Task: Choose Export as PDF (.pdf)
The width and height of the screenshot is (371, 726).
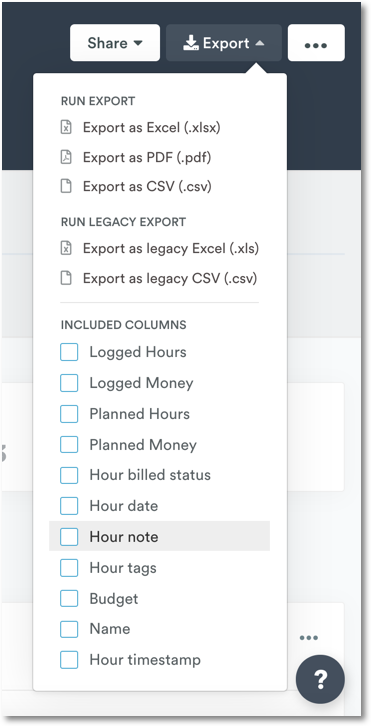Action: pos(147,157)
